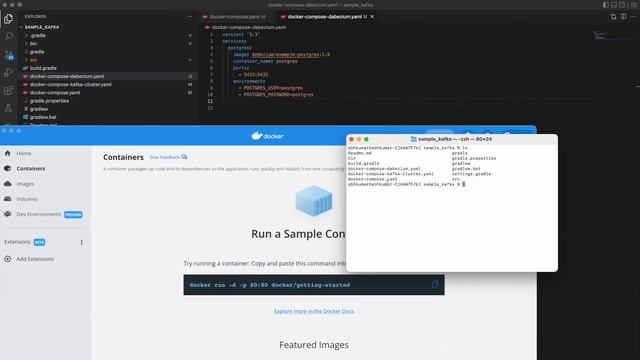
Task: Open Dev Environments in Docker sidebar
Action: [38, 214]
